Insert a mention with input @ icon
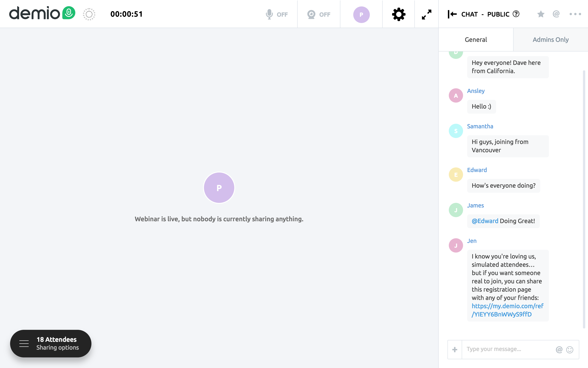Image resolution: width=588 pixels, height=368 pixels. (559, 350)
